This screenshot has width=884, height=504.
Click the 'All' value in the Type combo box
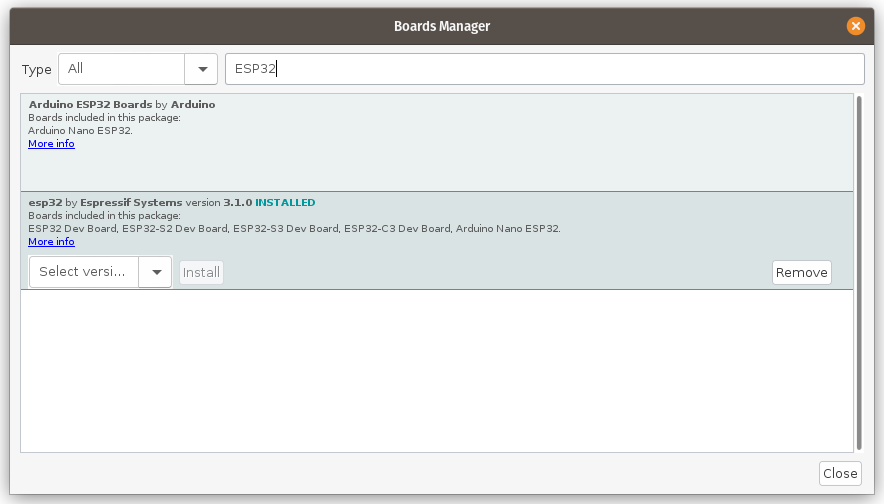tap(121, 69)
